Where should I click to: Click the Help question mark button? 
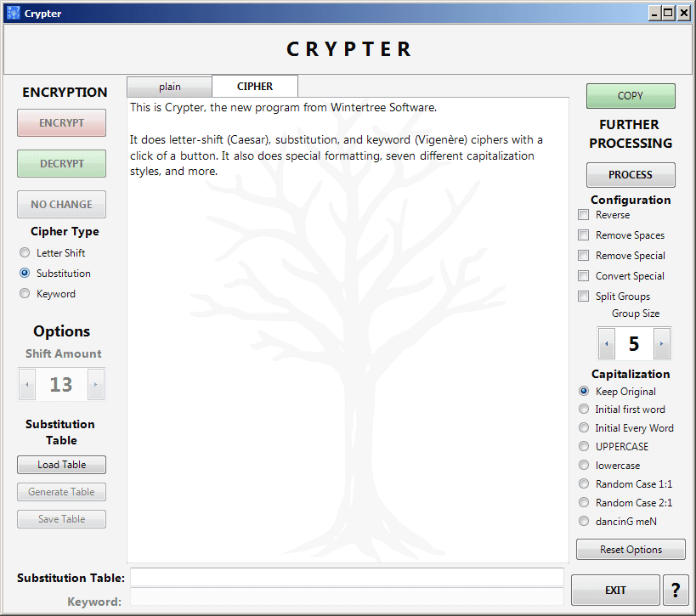click(676, 590)
